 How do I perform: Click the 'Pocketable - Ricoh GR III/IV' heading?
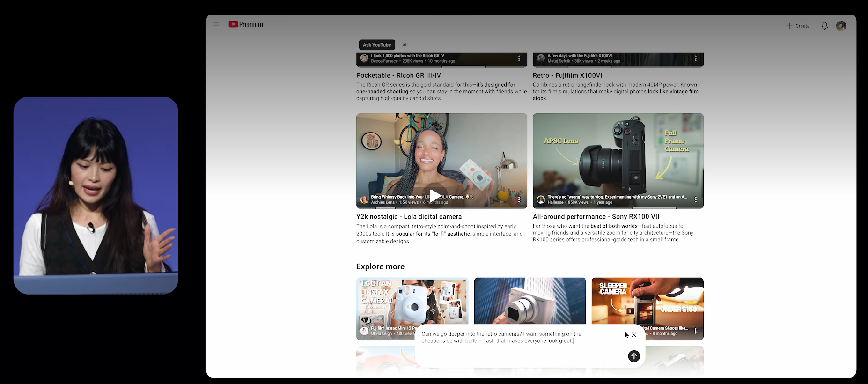click(x=398, y=75)
